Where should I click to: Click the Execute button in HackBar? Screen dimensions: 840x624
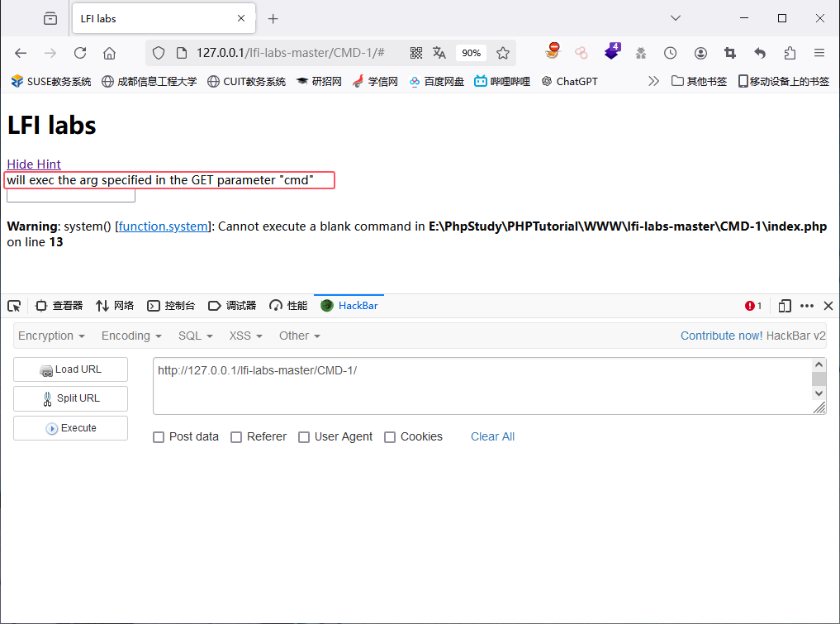pos(70,427)
